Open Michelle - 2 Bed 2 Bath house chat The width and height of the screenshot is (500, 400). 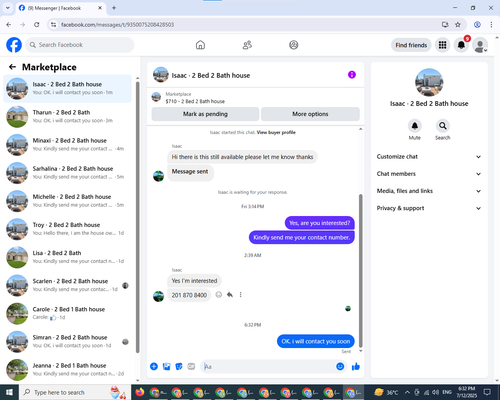pyautogui.click(x=67, y=201)
